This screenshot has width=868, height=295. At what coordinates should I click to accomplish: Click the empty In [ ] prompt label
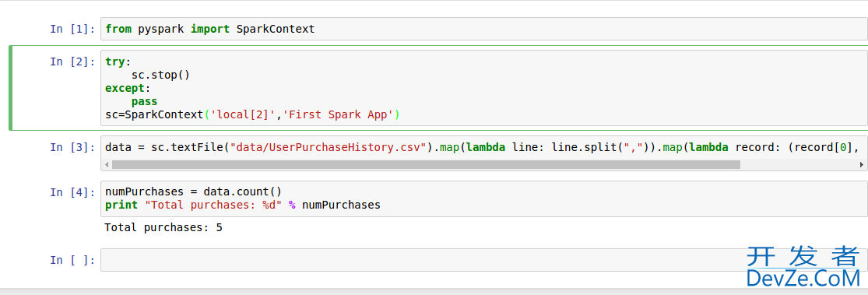(72, 259)
